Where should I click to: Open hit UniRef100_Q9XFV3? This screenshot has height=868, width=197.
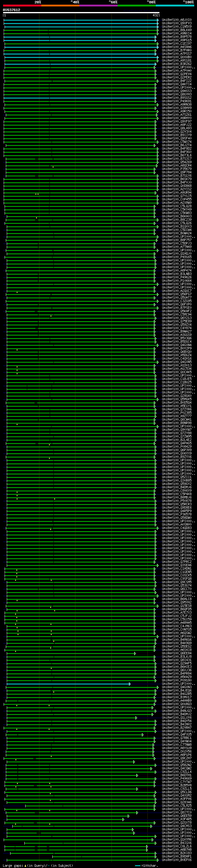[177, 23]
